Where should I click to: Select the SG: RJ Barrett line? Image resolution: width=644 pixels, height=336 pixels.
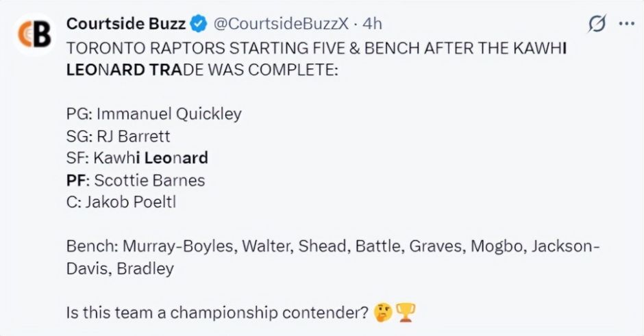pyautogui.click(x=119, y=136)
